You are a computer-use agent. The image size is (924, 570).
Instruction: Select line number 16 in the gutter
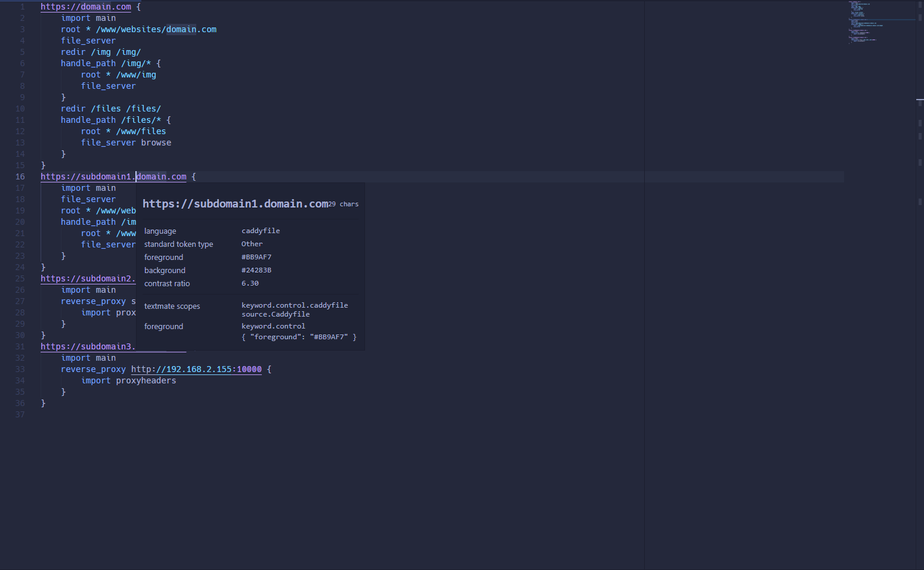pos(20,176)
